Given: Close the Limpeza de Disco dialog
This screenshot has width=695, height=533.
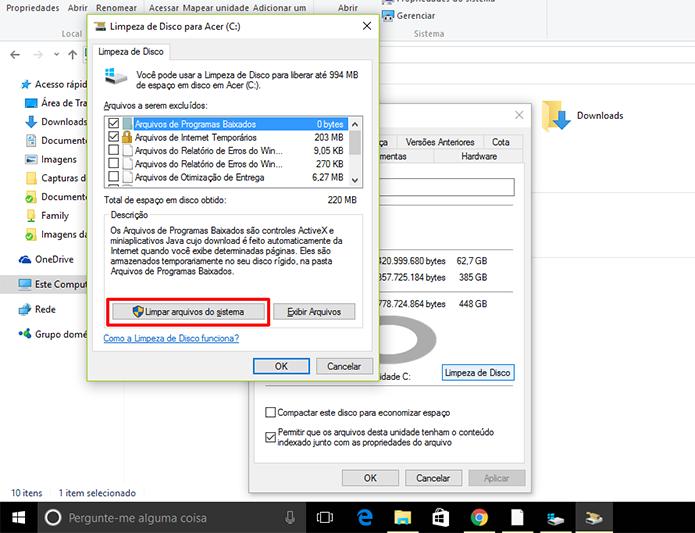Looking at the screenshot, I should click(x=367, y=26).
